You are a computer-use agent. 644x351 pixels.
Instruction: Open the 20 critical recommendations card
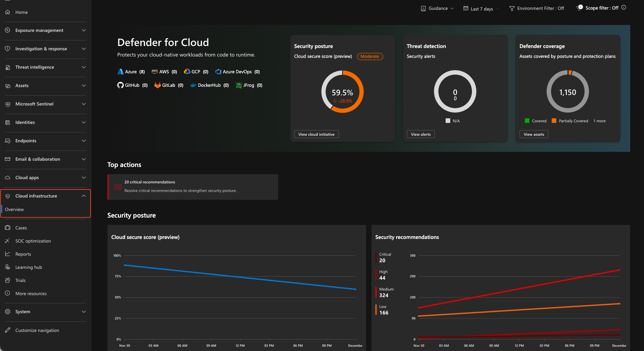[x=192, y=187]
